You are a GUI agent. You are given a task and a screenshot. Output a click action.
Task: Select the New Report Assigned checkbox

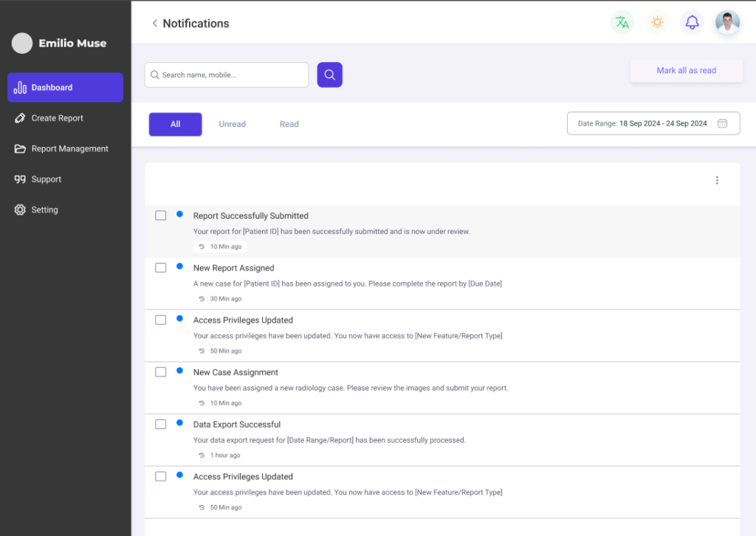[161, 268]
